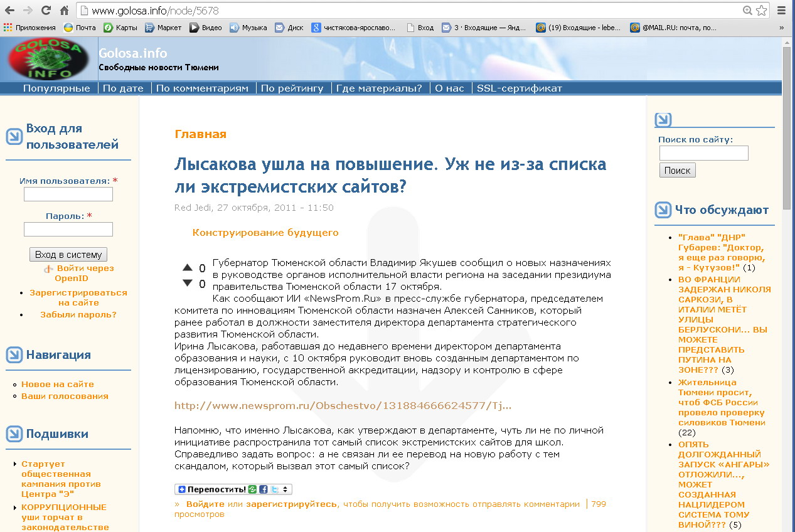Click the Golosa Info site logo

coord(48,58)
